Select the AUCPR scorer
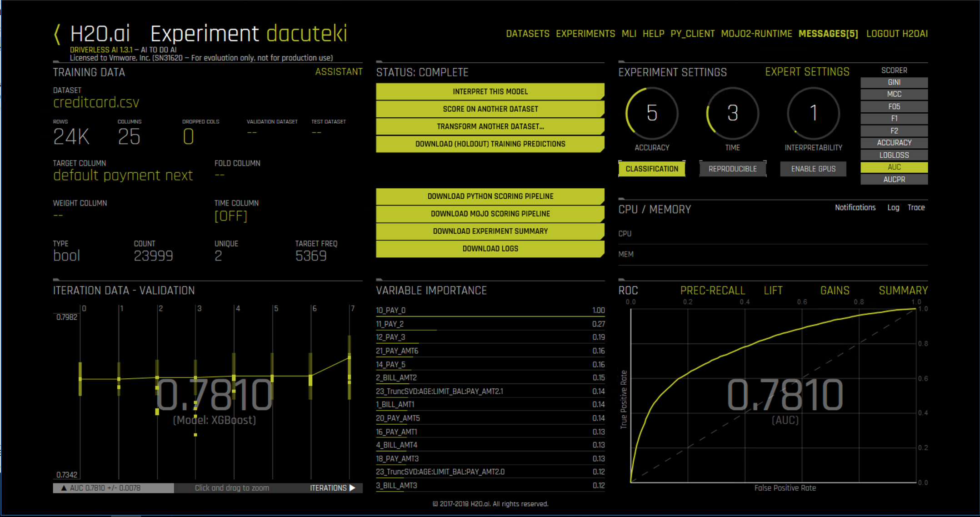 click(894, 180)
